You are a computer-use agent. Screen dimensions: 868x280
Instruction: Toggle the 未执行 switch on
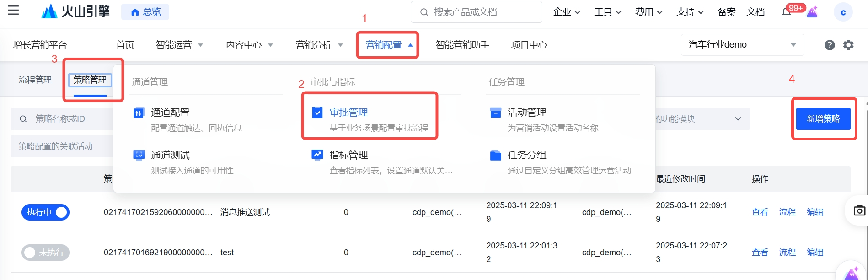pos(45,253)
